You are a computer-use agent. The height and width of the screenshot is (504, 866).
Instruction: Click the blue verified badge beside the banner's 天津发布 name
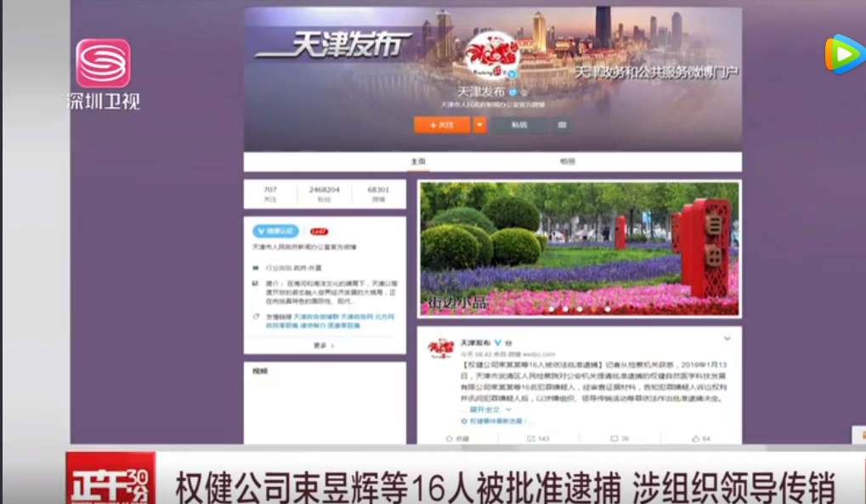point(512,93)
